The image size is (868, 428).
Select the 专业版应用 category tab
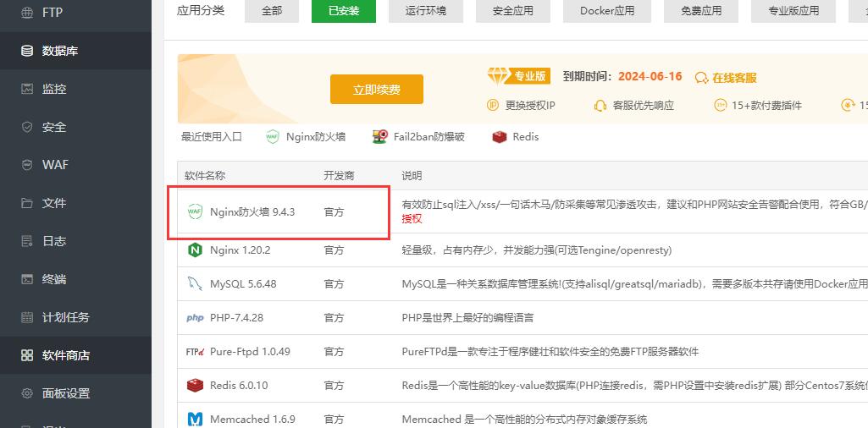pos(793,10)
